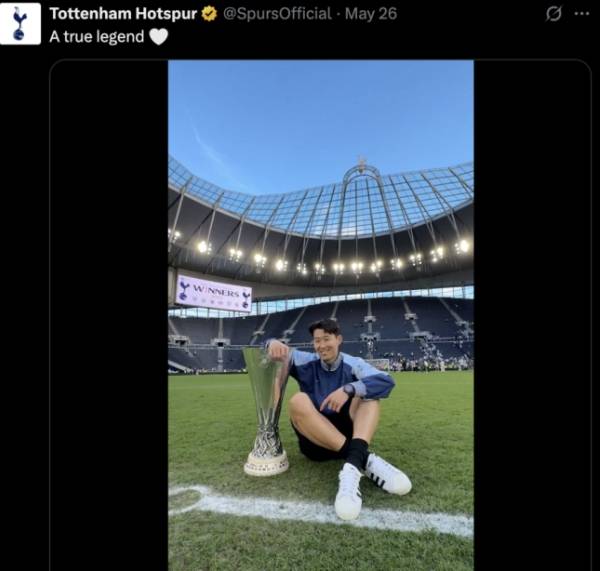Click the white heart emoji in the tweet
The height and width of the screenshot is (571, 602).
(158, 37)
